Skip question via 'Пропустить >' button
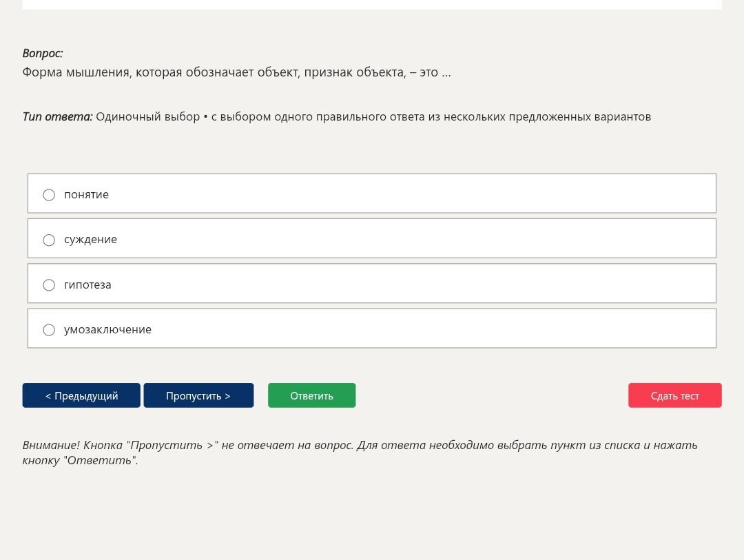The height and width of the screenshot is (560, 744). pos(198,395)
